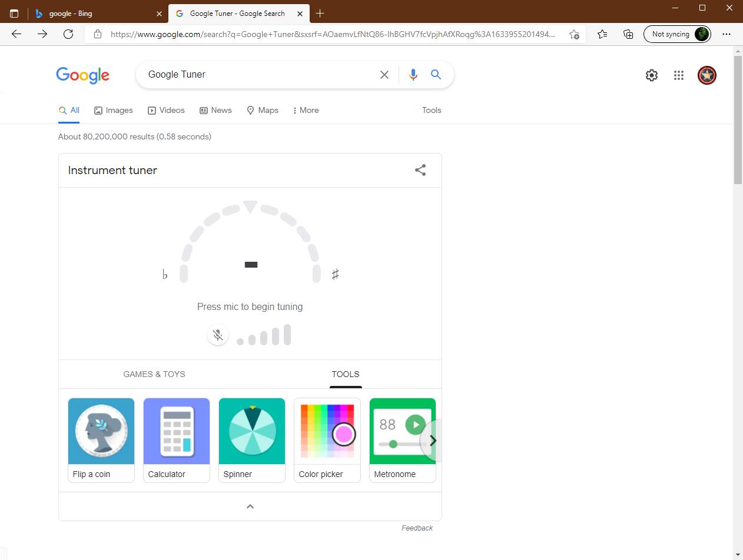
Task: Open the More search options menu
Action: point(306,110)
